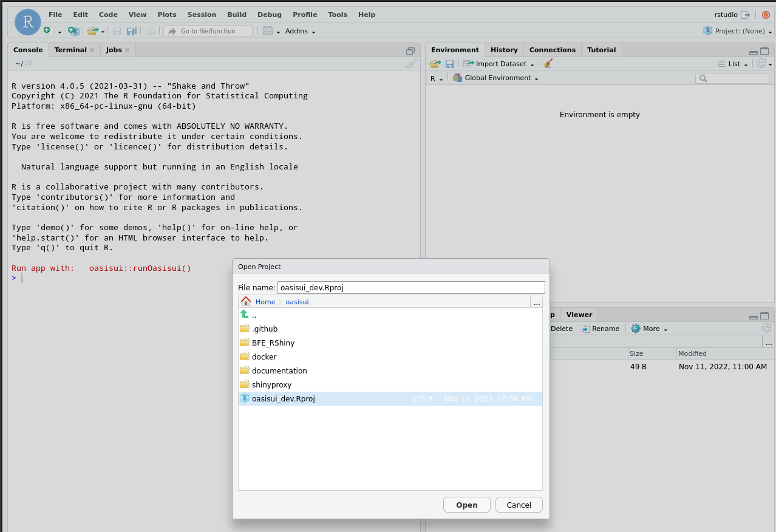Open the Build menu

click(237, 15)
